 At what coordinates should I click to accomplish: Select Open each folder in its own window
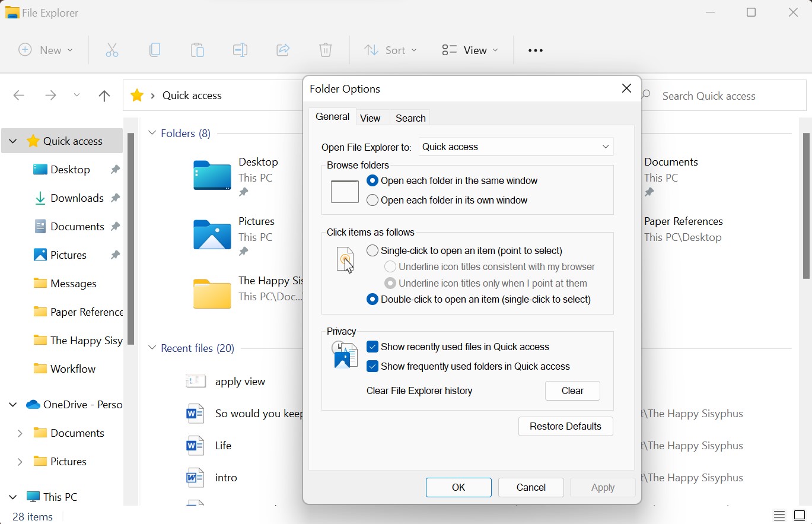click(372, 201)
